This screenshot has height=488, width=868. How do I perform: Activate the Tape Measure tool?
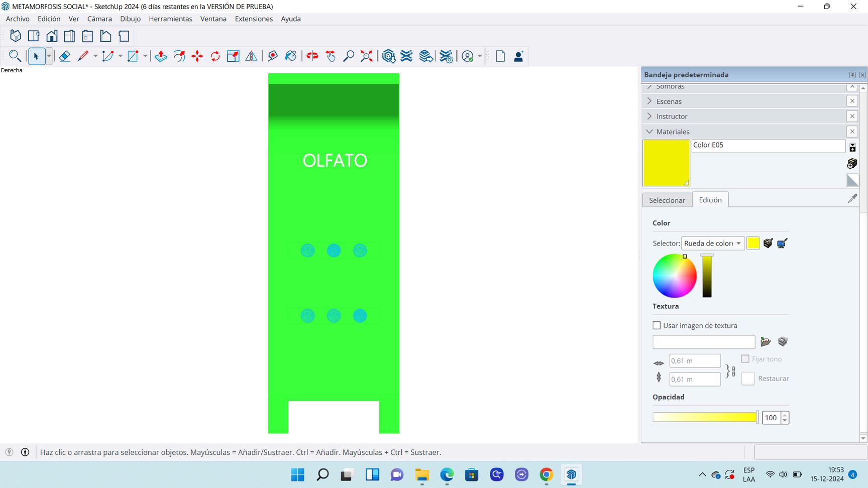273,56
